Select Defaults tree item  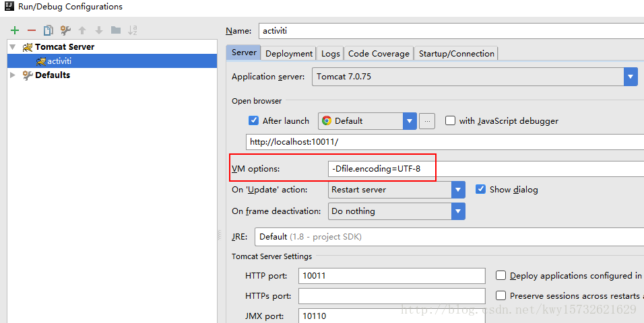point(53,75)
